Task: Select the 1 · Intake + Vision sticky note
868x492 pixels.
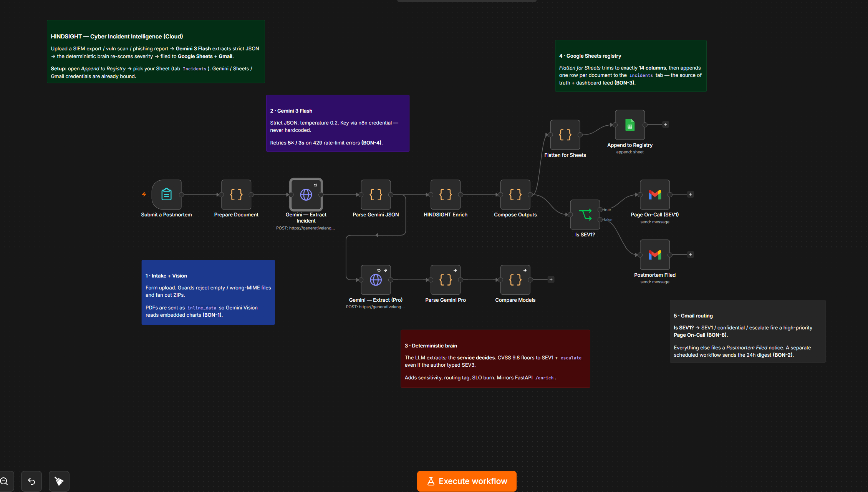Action: (208, 293)
